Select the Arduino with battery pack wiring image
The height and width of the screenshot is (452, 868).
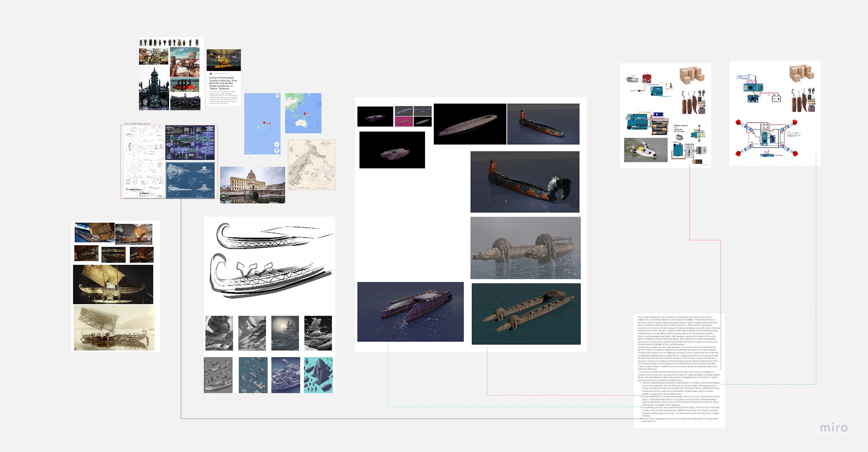click(x=647, y=124)
